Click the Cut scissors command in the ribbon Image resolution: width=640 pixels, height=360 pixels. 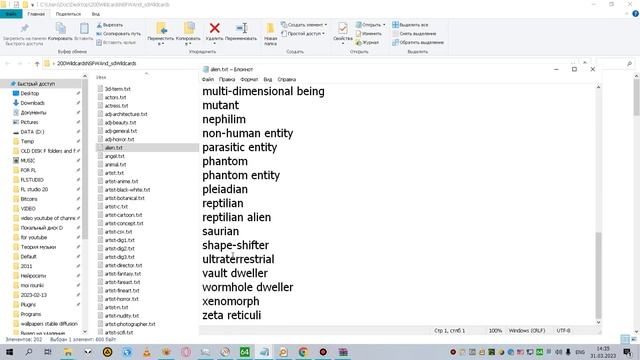pyautogui.click(x=110, y=25)
